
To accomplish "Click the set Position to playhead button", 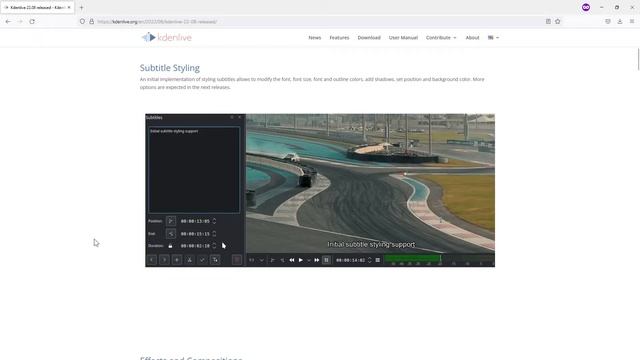I will [x=171, y=221].
